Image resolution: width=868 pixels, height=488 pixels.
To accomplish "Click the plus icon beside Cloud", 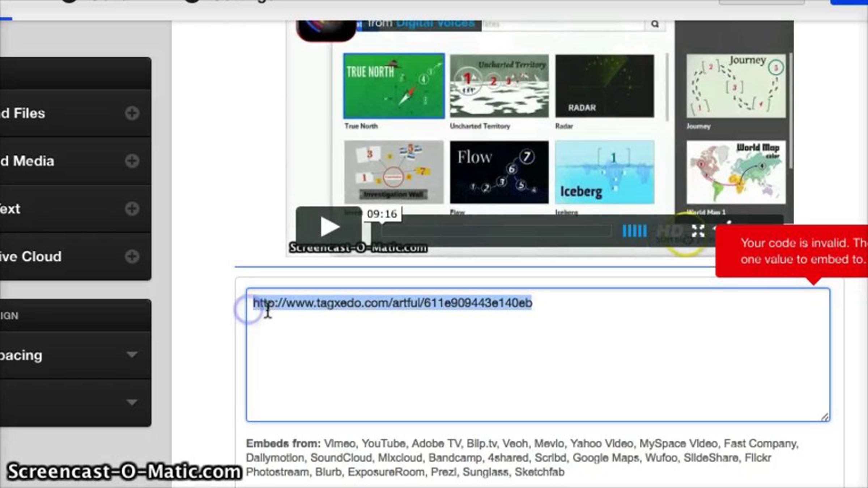I will 132,257.
